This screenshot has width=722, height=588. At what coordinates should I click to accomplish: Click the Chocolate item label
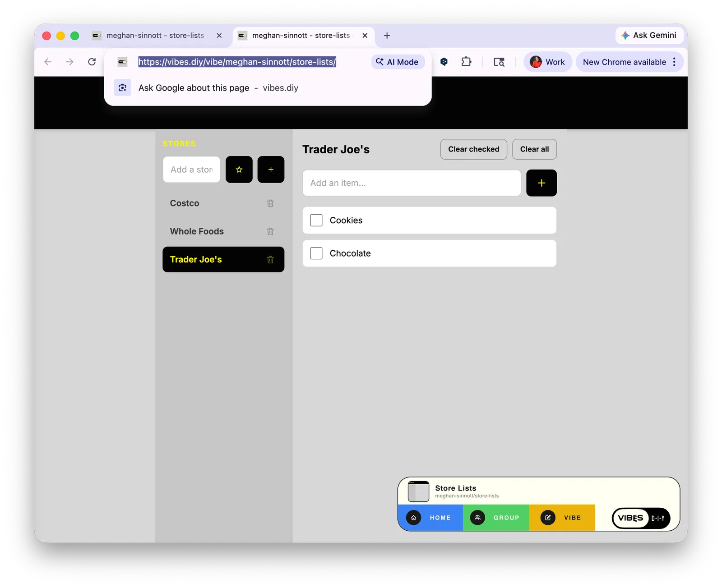tap(350, 253)
